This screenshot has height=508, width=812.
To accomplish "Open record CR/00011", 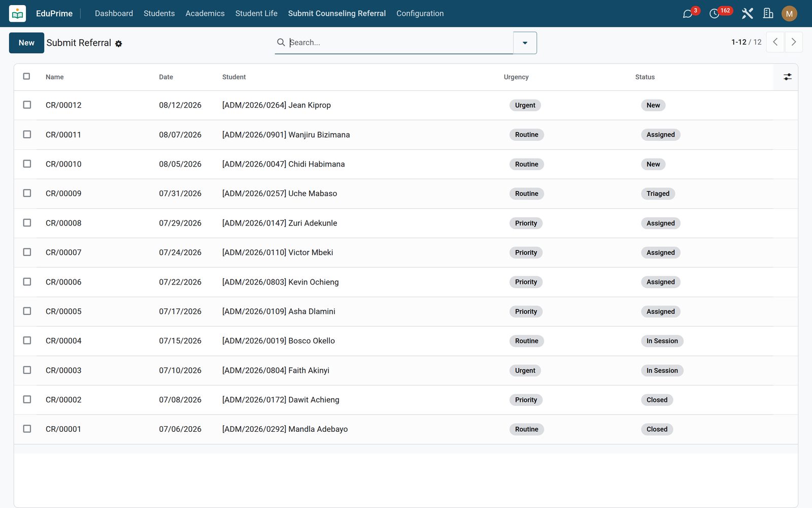I will [x=63, y=135].
